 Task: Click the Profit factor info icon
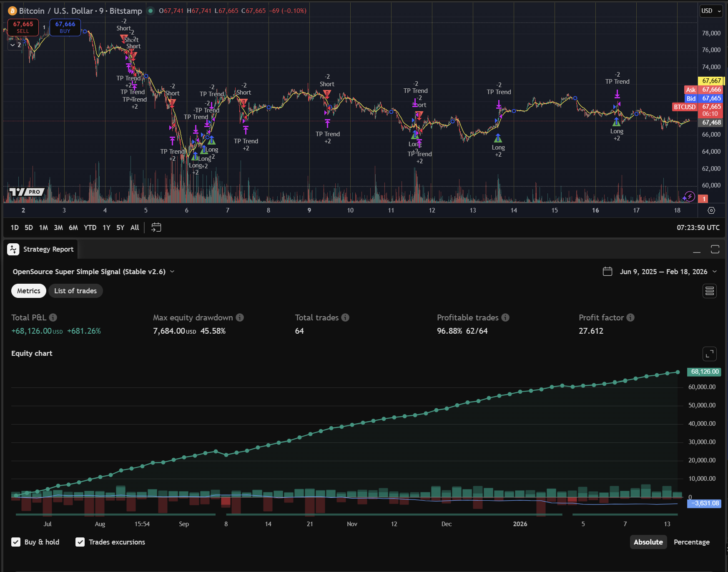pos(630,317)
